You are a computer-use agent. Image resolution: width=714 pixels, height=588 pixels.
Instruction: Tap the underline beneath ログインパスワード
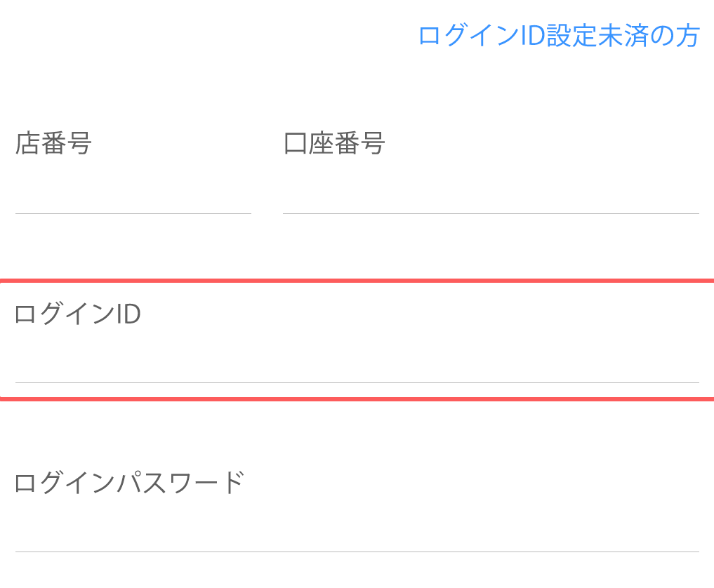(357, 552)
